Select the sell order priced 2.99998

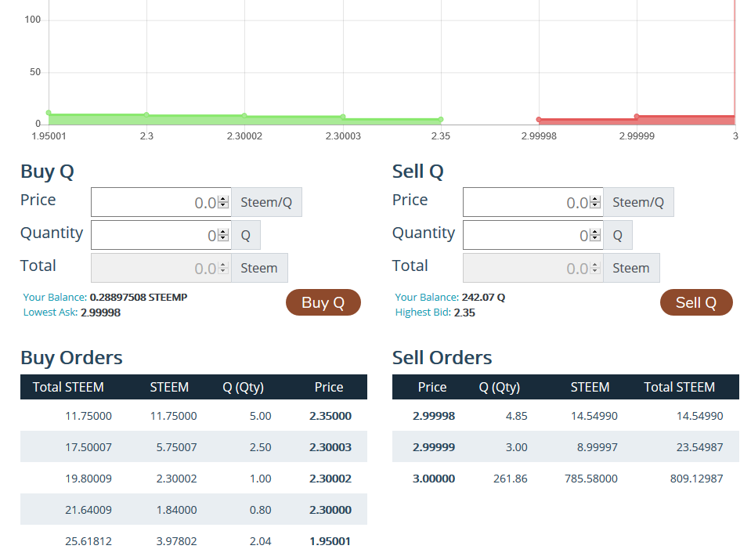[x=565, y=416]
